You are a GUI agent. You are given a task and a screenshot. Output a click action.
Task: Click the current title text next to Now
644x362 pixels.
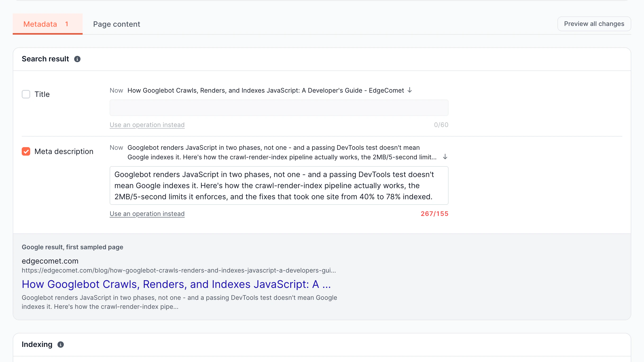click(266, 91)
